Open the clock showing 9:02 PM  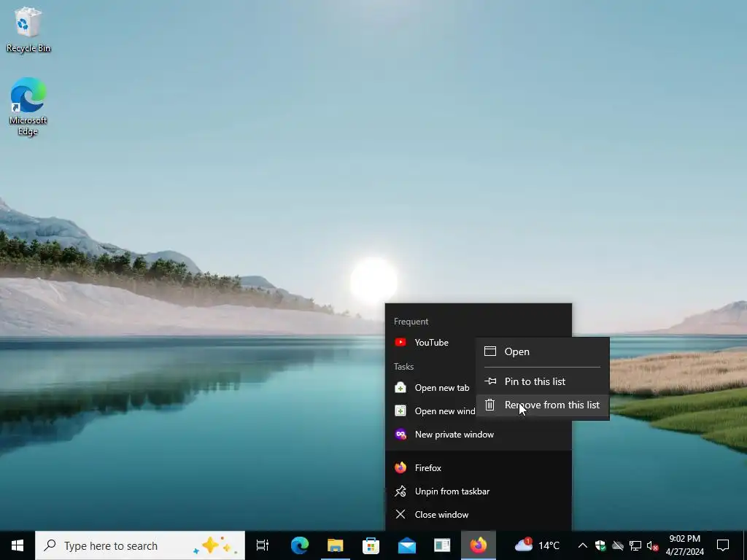pos(684,545)
